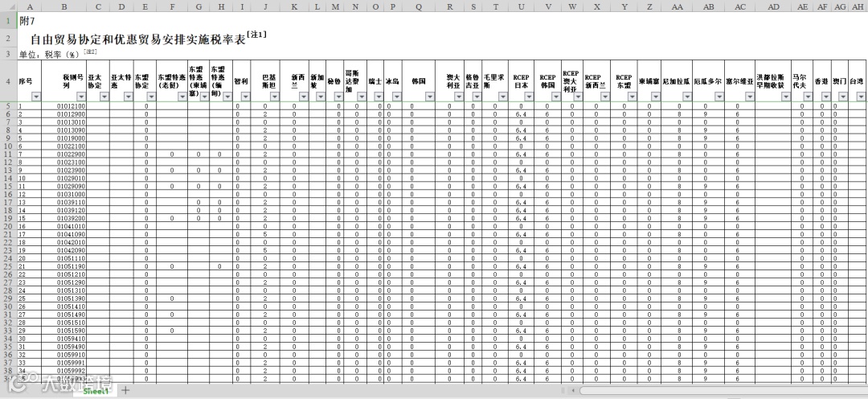Select column AD header
Screen dimensions: 868x399
click(x=773, y=6)
